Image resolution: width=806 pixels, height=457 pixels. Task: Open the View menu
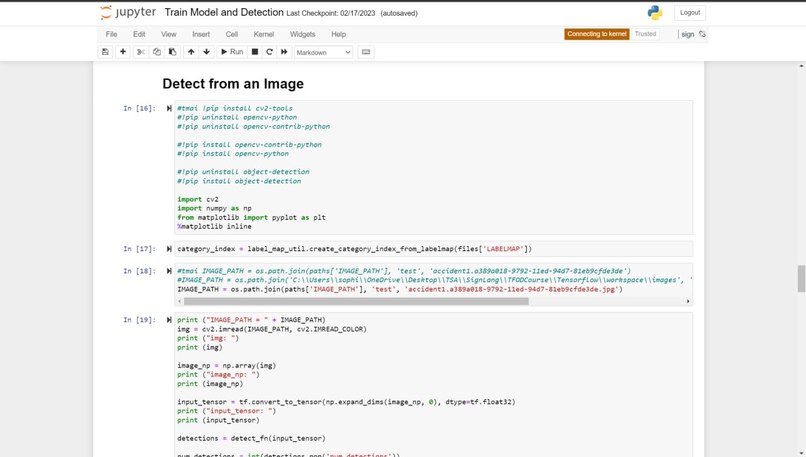point(169,34)
